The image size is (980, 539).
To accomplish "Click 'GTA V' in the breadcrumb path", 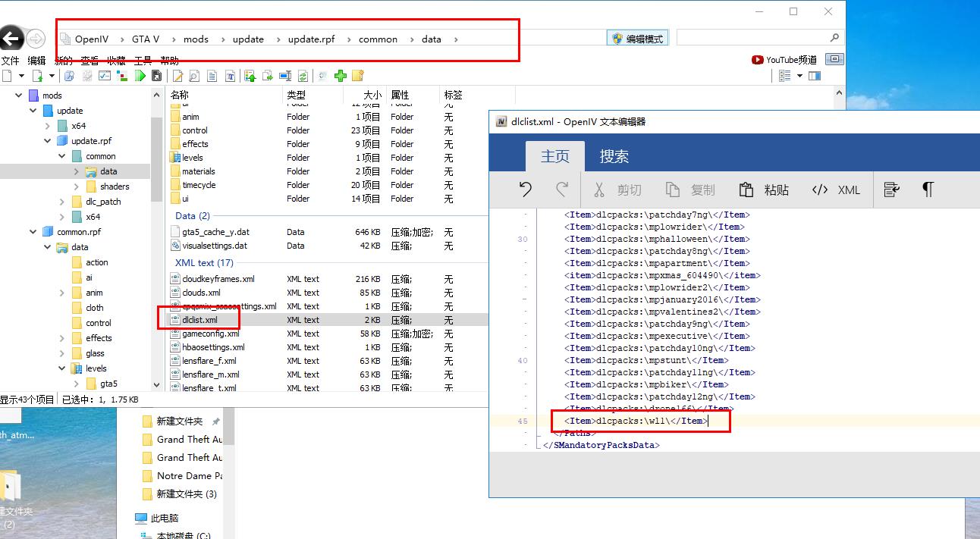I will point(146,39).
